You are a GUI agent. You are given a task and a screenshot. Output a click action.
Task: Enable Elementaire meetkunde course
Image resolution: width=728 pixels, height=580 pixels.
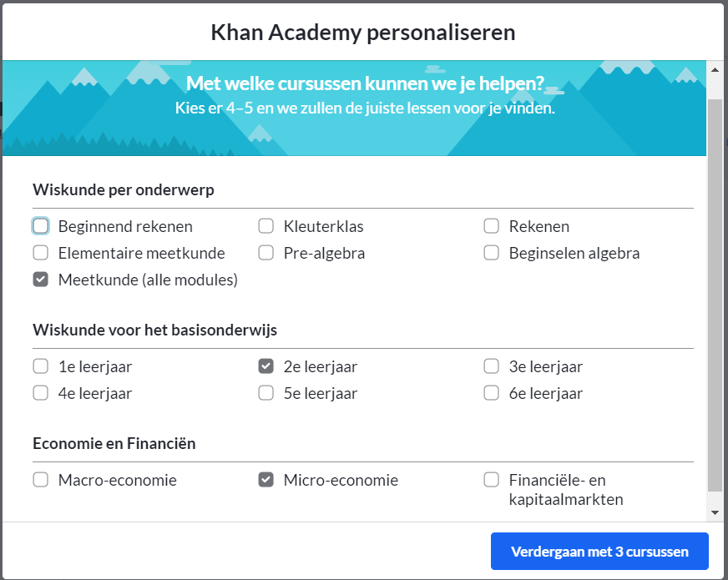click(x=40, y=253)
